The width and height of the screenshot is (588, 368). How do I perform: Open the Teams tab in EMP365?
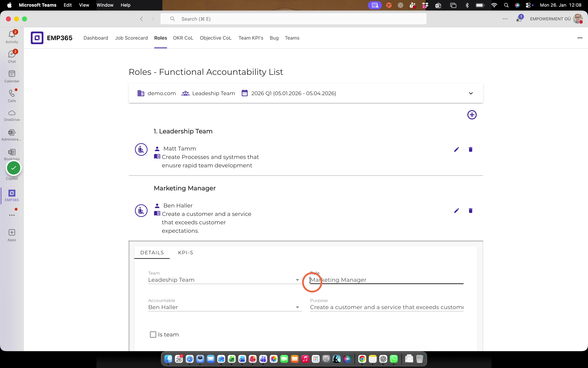292,38
